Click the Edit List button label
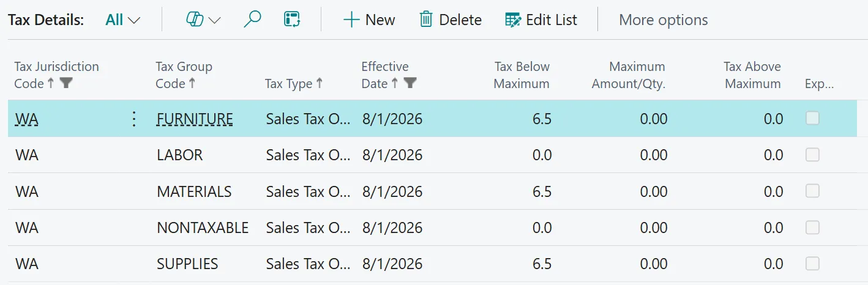 point(552,20)
